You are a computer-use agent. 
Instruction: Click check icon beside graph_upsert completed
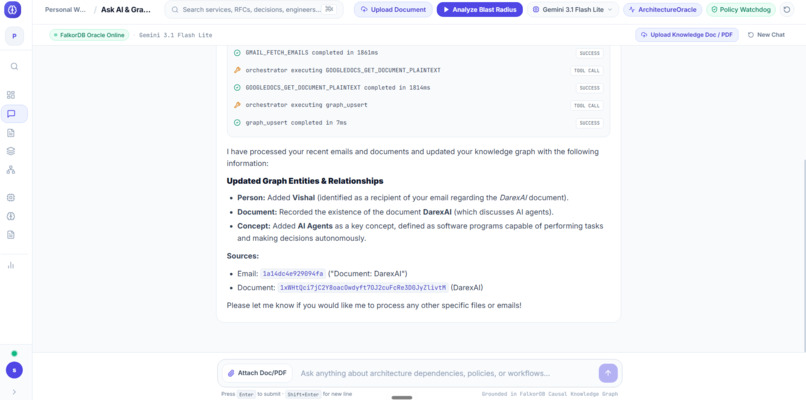click(237, 122)
